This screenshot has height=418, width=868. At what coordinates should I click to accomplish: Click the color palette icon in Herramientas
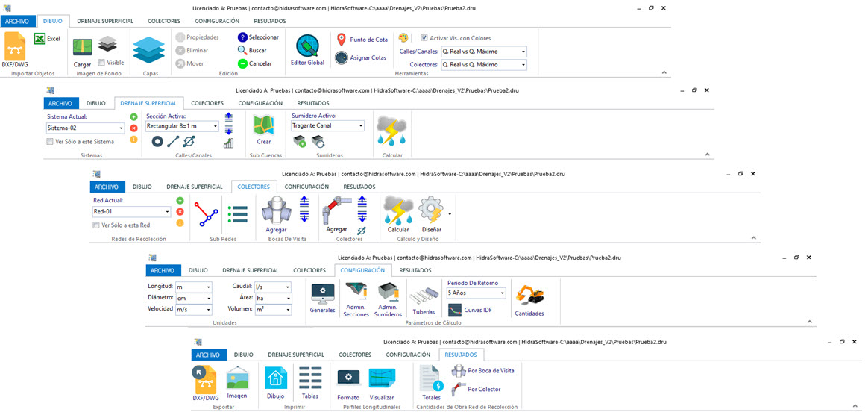click(404, 37)
